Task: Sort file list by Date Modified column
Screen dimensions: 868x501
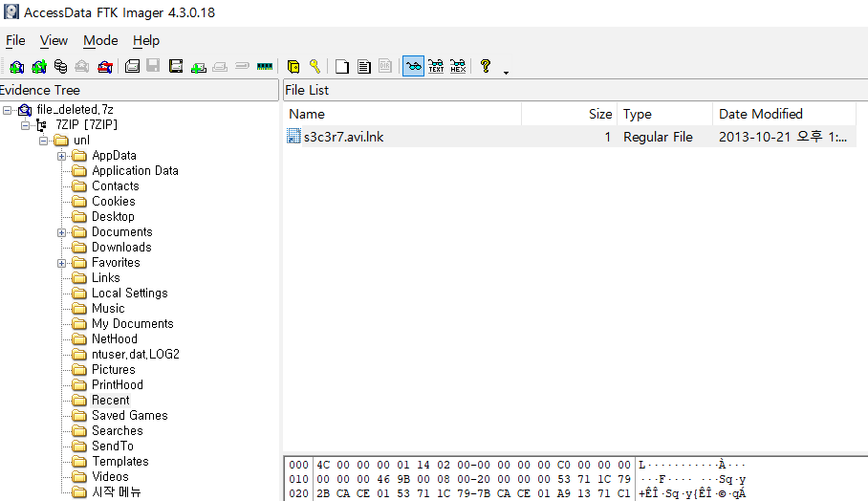Action: 785,114
